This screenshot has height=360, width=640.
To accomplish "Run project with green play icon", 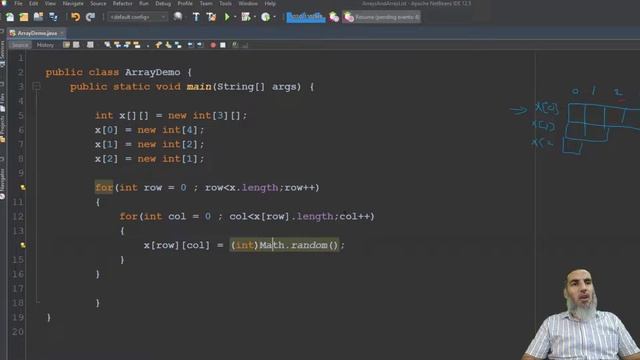I will pyautogui.click(x=227, y=17).
